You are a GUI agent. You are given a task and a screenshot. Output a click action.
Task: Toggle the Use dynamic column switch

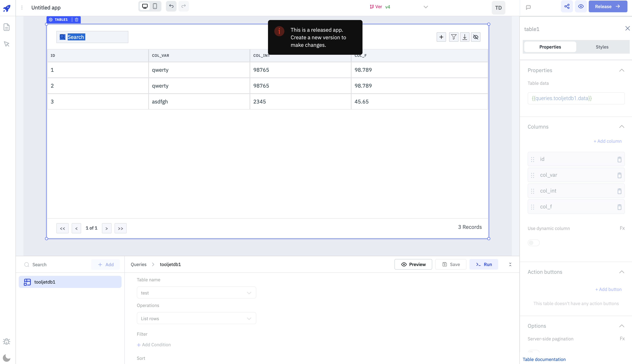pos(533,243)
